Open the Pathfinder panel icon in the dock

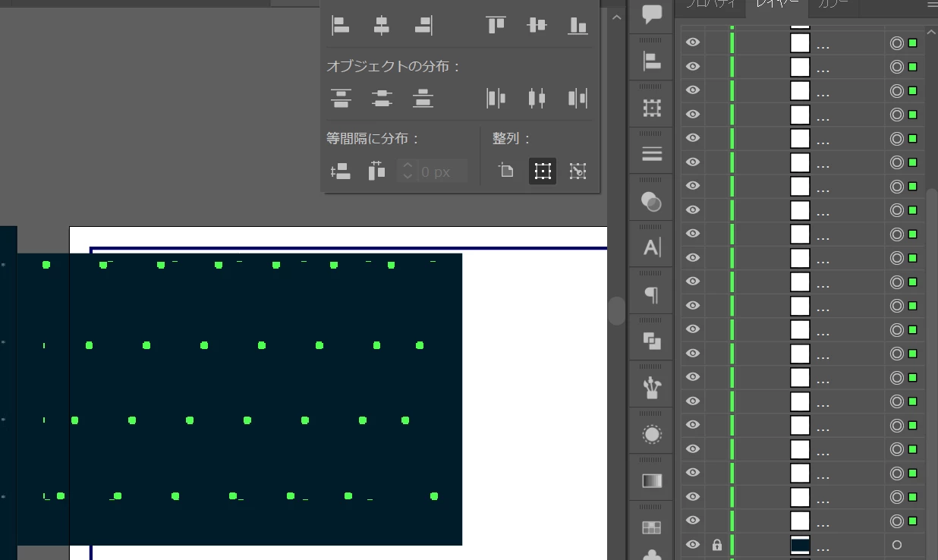point(652,341)
